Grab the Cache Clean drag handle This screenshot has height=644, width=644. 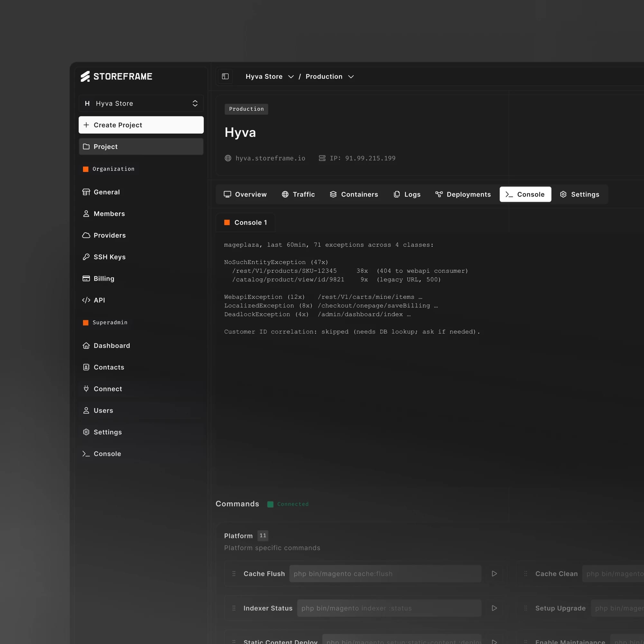coord(526,574)
